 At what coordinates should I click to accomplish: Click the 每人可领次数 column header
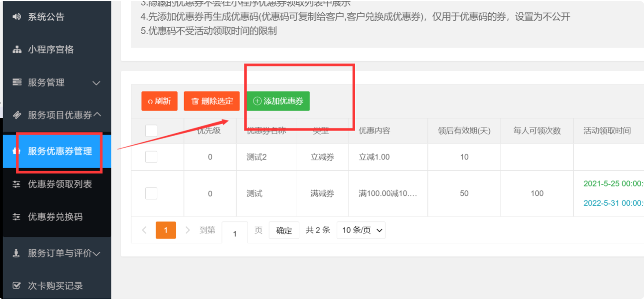point(537,131)
